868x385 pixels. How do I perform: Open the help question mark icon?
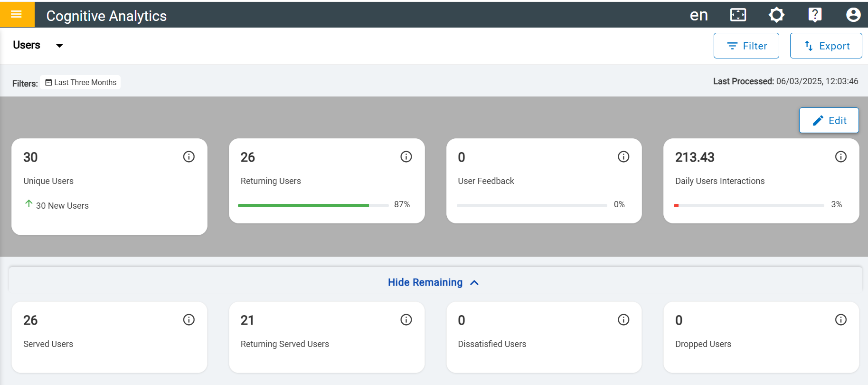tap(815, 15)
